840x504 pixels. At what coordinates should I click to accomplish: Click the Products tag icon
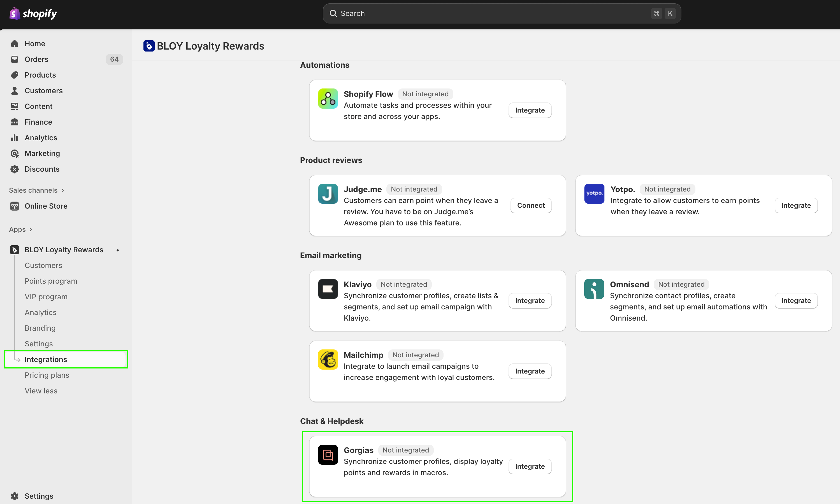click(15, 75)
